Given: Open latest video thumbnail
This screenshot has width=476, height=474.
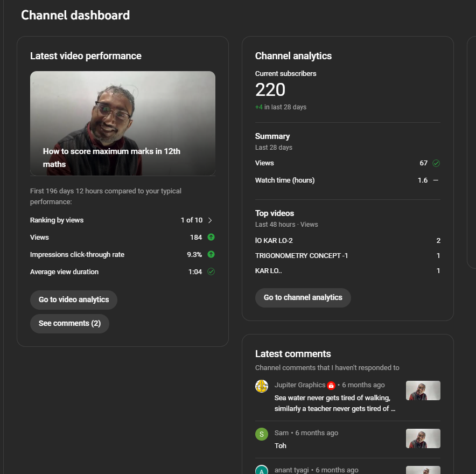Looking at the screenshot, I should point(123,123).
